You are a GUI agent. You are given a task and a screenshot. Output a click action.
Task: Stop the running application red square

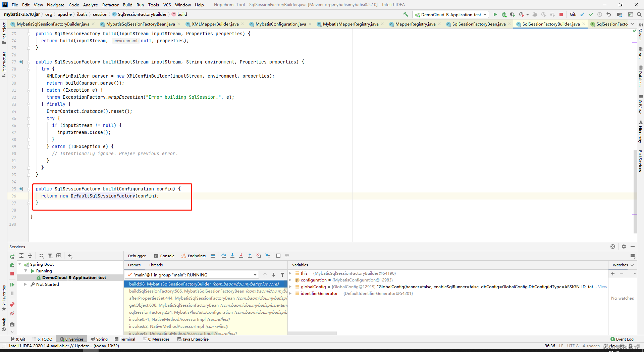click(x=561, y=14)
